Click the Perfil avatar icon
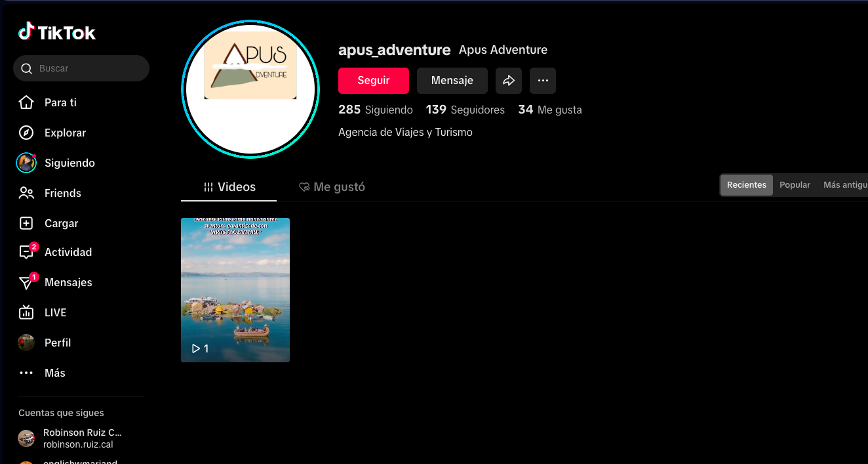 pos(26,343)
